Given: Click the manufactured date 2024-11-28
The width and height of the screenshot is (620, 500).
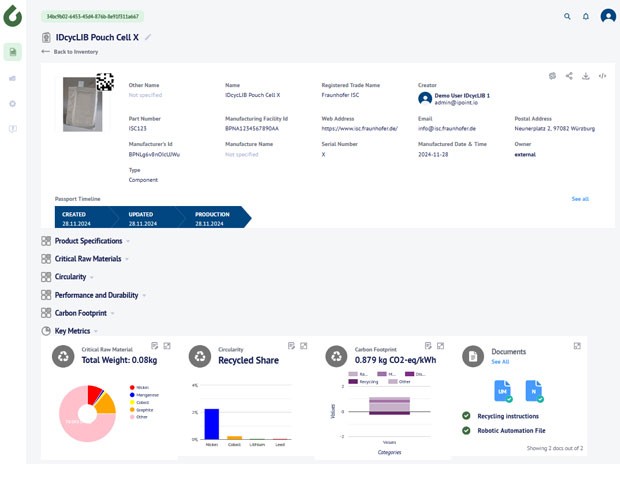Looking at the screenshot, I should tap(433, 155).
